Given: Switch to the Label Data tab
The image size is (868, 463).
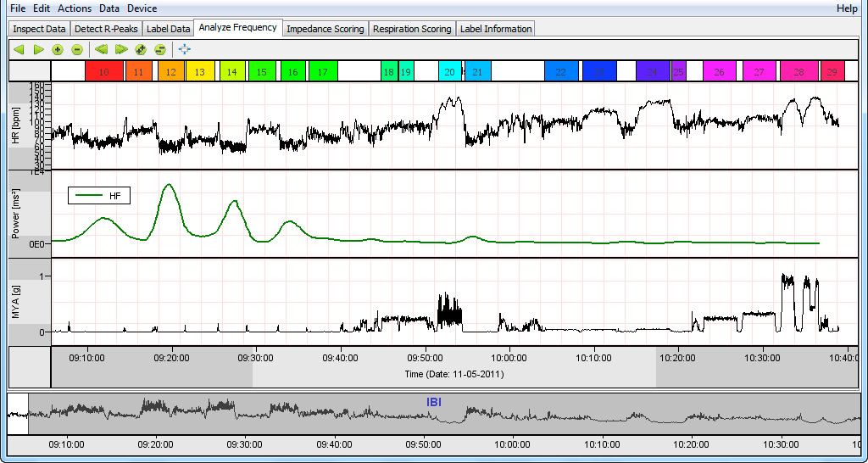Looking at the screenshot, I should [169, 29].
